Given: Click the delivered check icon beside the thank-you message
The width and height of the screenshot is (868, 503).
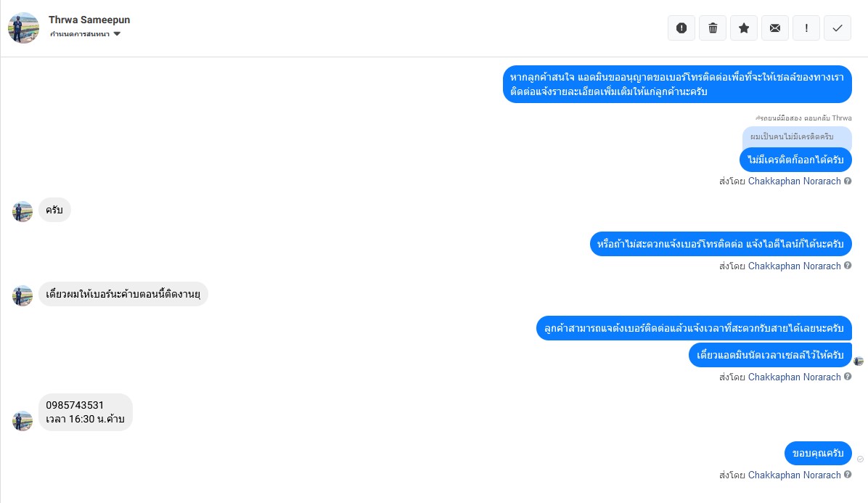Looking at the screenshot, I should (860, 459).
